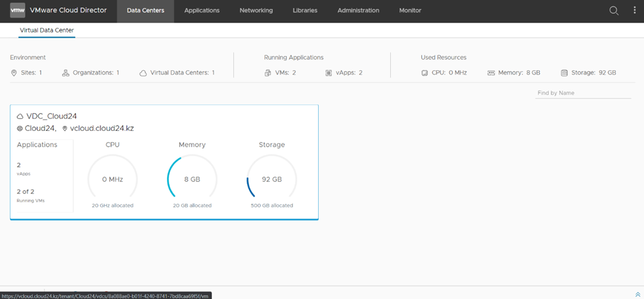Screen dimensions: 644x299
Task: Click the Organizations icon in Environment
Action: (x=65, y=73)
